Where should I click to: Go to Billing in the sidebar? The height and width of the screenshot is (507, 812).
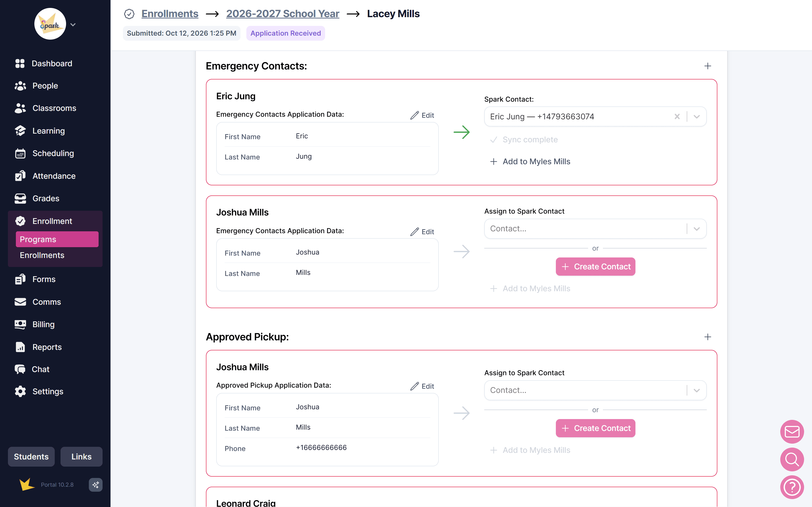[x=43, y=324]
